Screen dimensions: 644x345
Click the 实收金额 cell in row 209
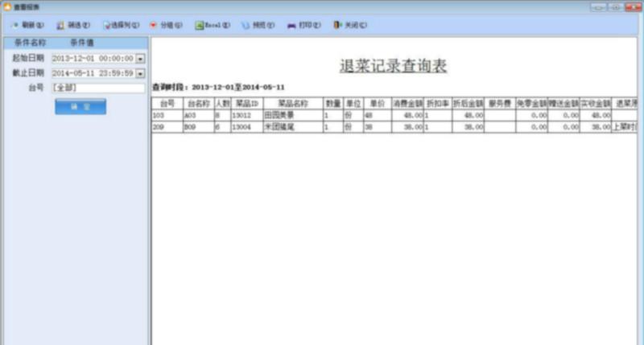click(x=596, y=127)
